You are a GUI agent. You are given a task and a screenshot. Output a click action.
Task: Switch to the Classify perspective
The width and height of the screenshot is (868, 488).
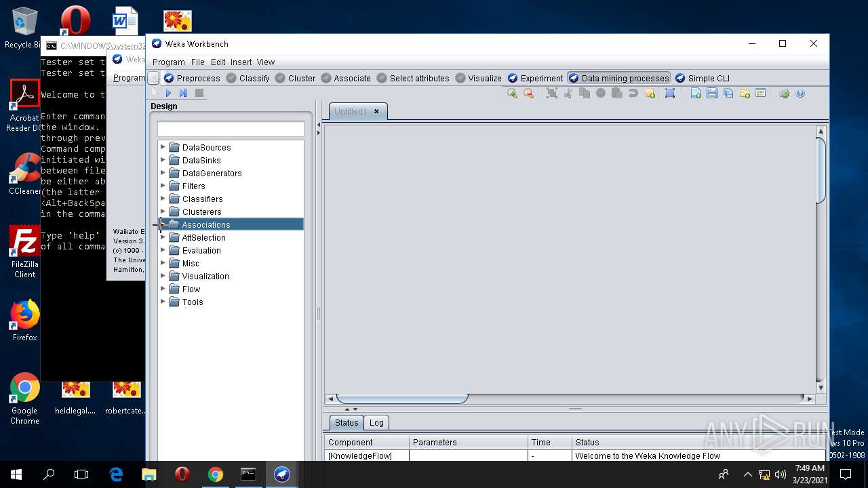coord(248,78)
